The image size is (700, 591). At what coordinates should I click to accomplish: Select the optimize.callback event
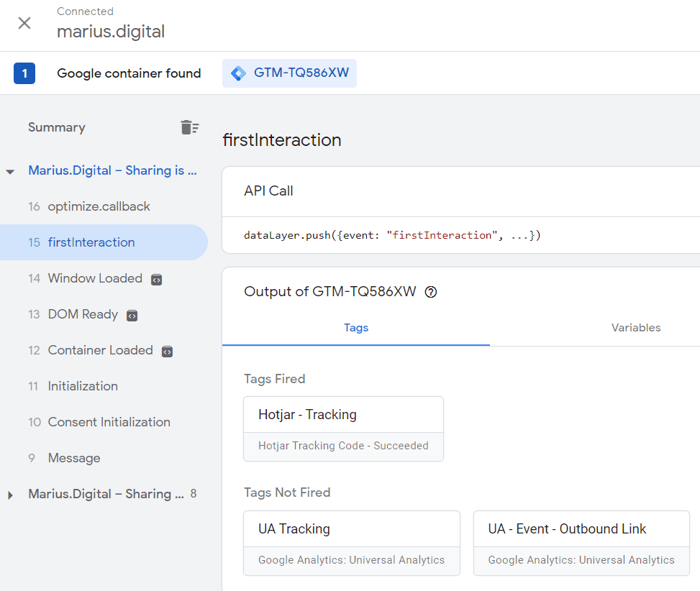click(104, 206)
